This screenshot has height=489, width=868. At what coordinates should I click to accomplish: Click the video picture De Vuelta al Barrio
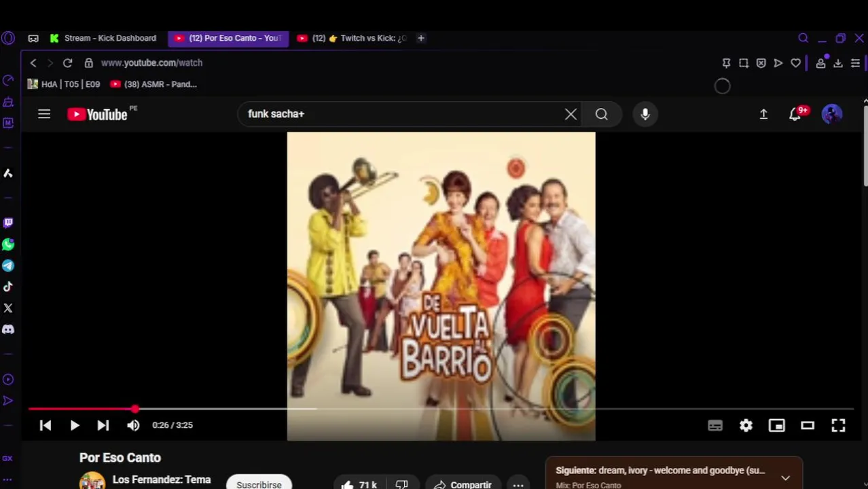(x=441, y=286)
